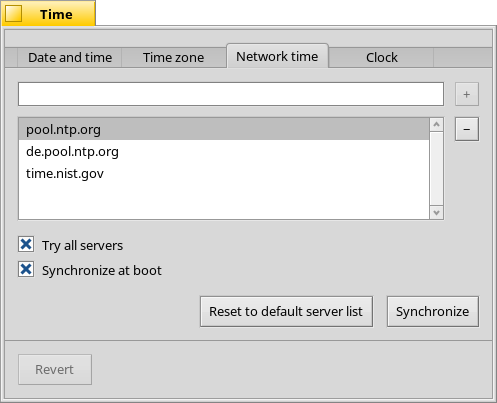This screenshot has height=403, width=497.
Task: Select time.nist.gov server entry
Action: 224,173
